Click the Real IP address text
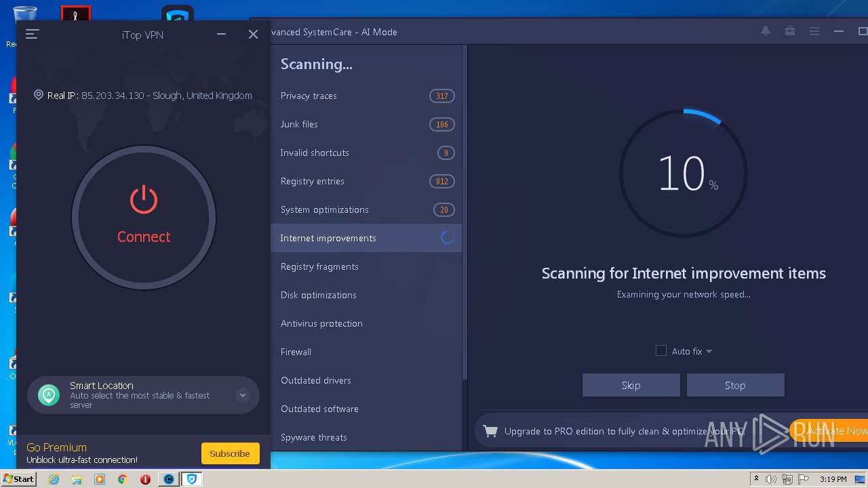This screenshot has height=488, width=868. [150, 96]
